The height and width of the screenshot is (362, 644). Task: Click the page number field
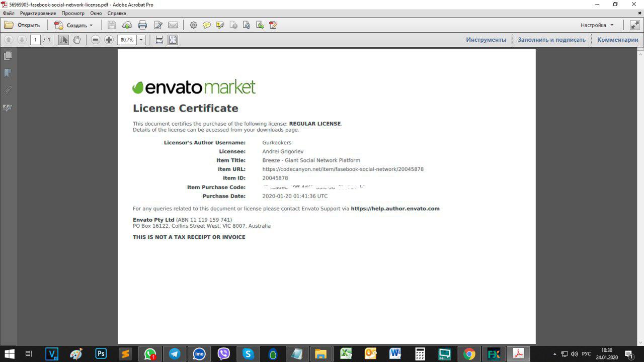pyautogui.click(x=35, y=40)
